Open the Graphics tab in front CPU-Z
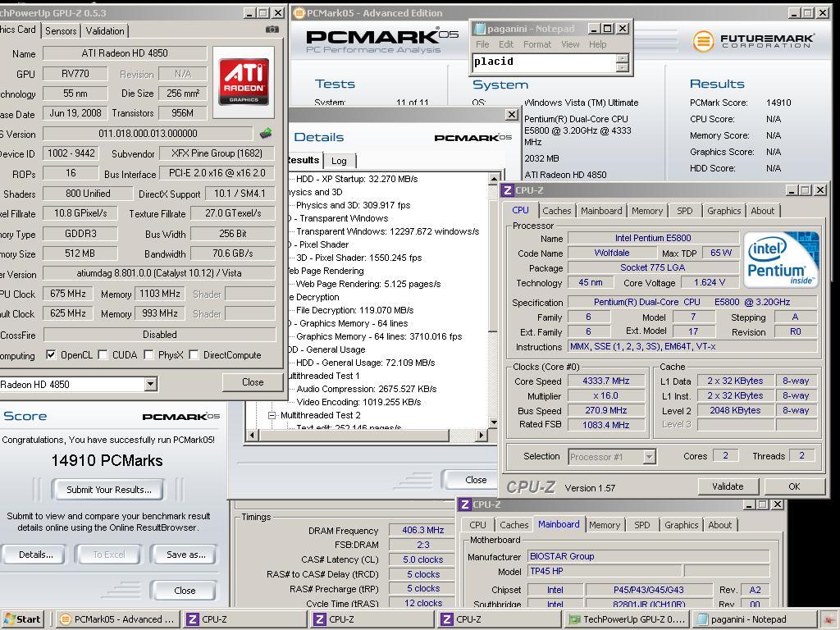The width and height of the screenshot is (840, 630). [x=724, y=211]
